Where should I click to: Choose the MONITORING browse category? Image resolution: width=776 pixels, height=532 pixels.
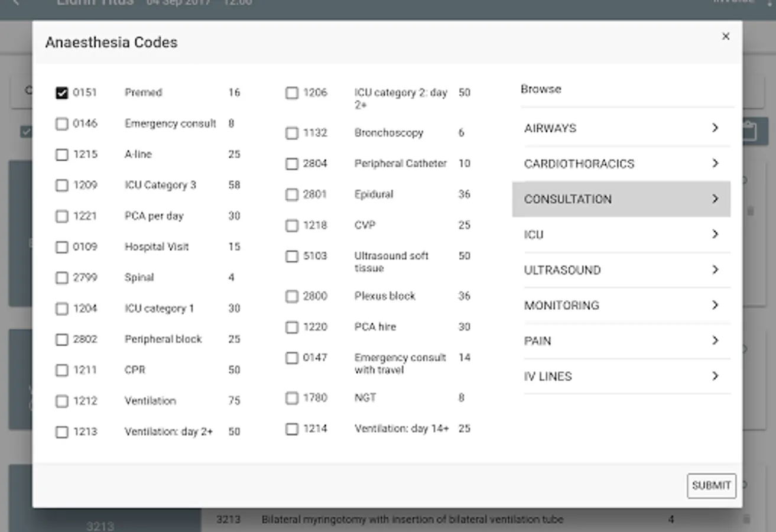[561, 306]
